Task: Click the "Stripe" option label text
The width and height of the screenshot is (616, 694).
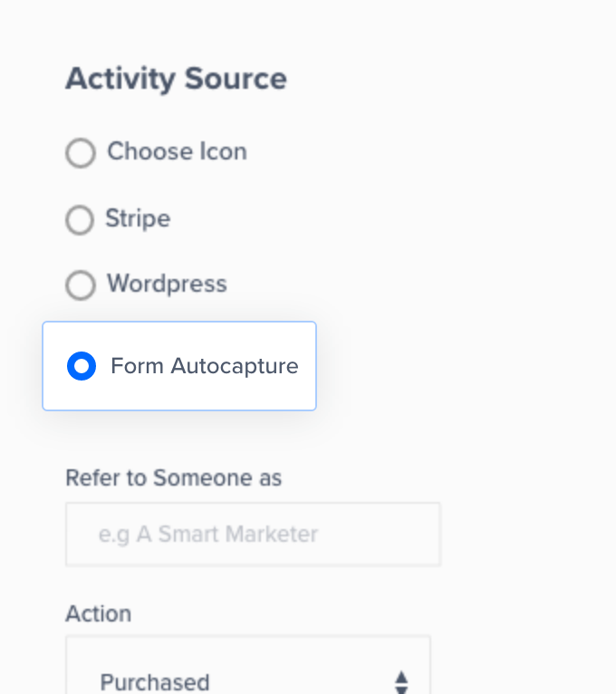Action: (x=138, y=218)
